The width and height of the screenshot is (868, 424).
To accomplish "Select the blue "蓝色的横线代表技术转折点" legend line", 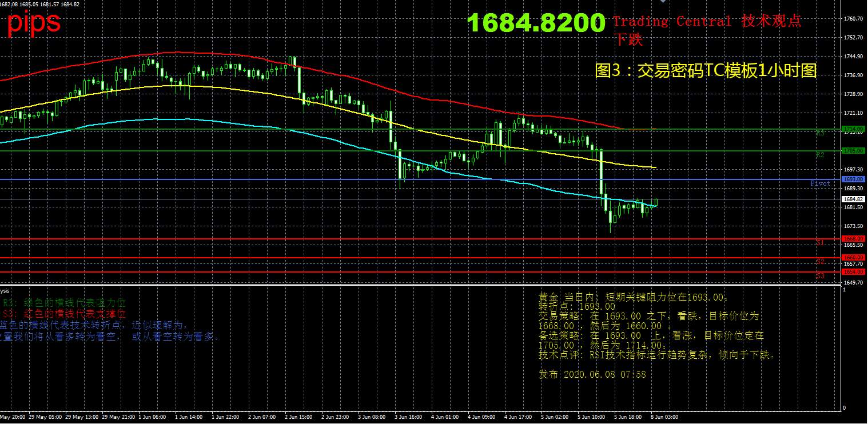I will click(94, 326).
